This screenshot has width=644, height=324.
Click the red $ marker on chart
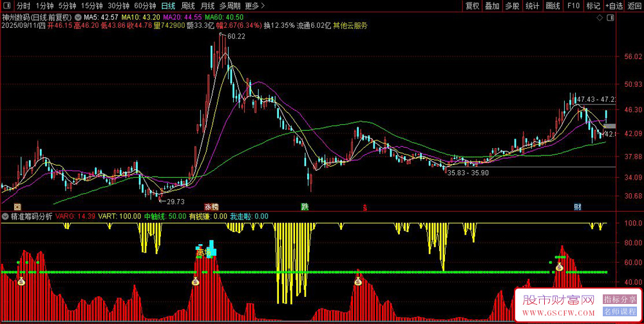point(365,208)
